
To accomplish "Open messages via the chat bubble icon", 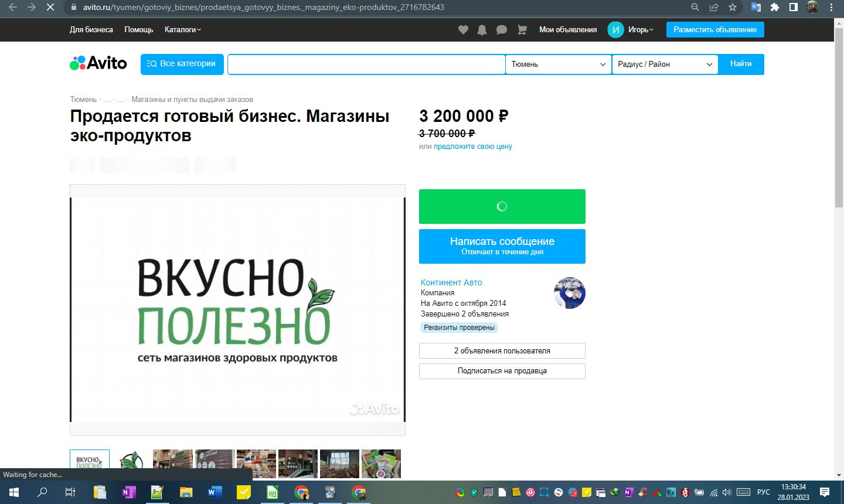I will [502, 30].
